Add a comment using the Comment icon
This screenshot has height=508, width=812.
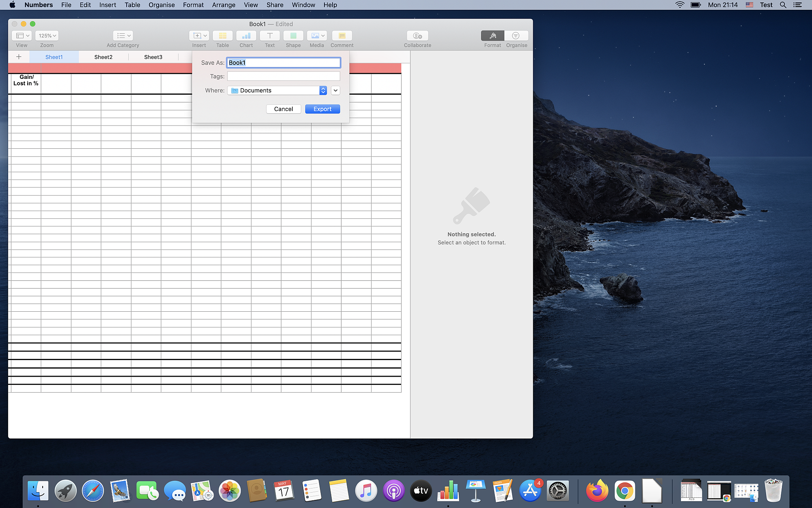(x=341, y=36)
